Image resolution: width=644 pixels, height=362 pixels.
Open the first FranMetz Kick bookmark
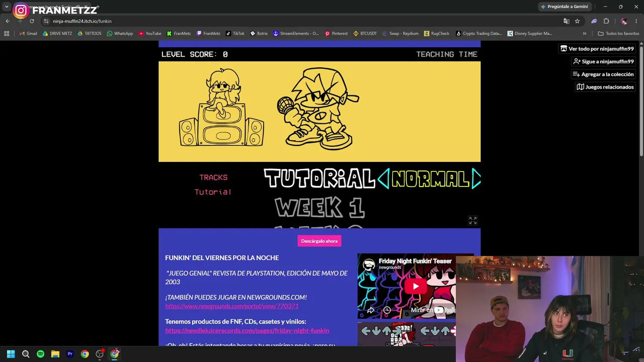click(x=179, y=34)
